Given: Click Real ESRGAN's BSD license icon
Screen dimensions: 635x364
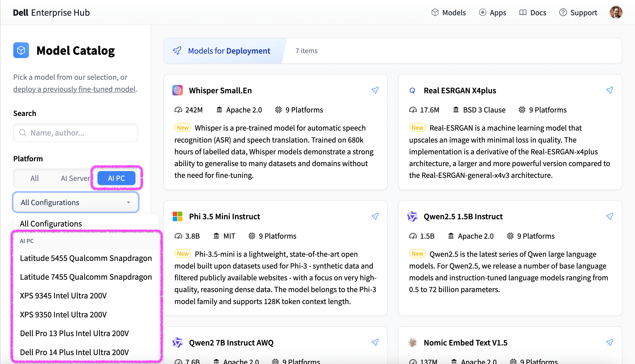Looking at the screenshot, I should pyautogui.click(x=456, y=110).
